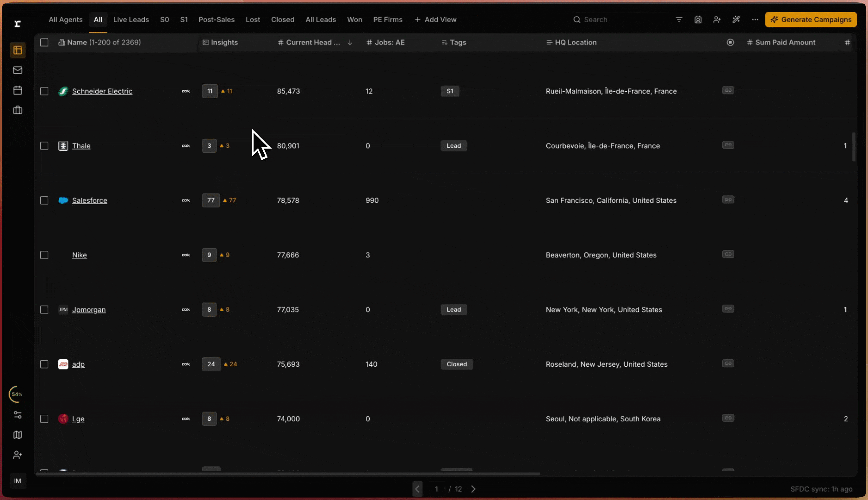Toggle the select-all checkbox in header
868x500 pixels.
44,43
